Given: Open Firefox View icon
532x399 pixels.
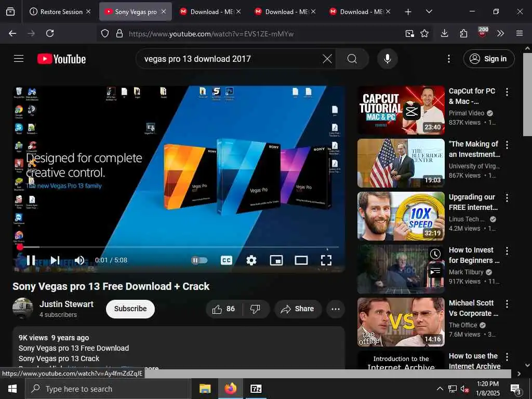Looking at the screenshot, I should tap(10, 11).
